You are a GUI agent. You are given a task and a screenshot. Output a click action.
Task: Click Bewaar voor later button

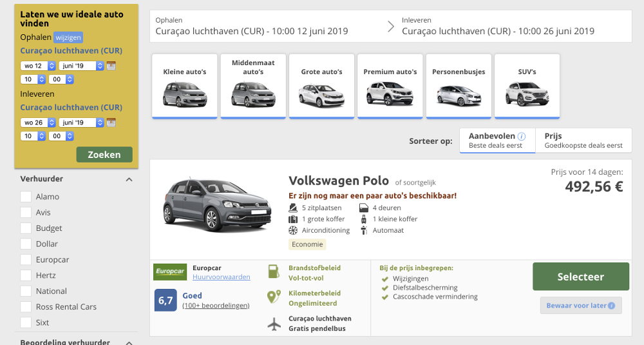[581, 306]
